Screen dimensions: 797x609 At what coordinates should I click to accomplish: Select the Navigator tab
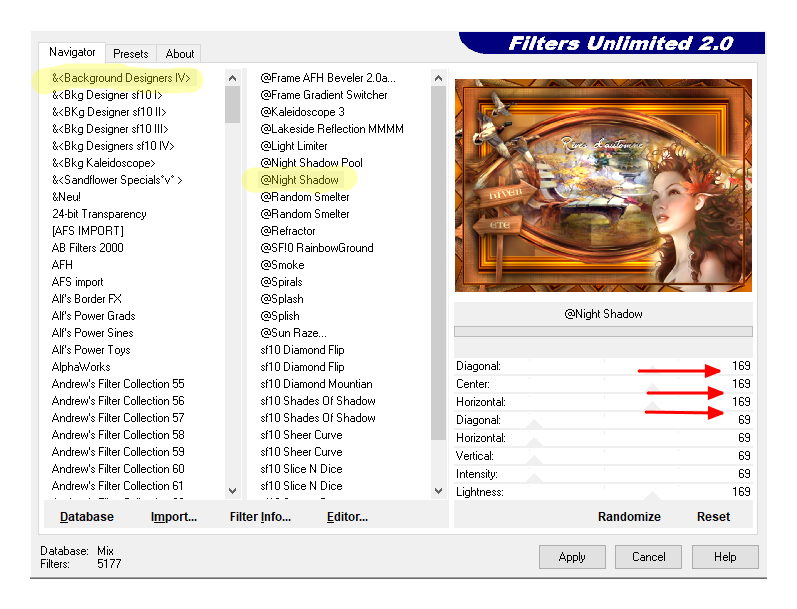click(x=72, y=52)
